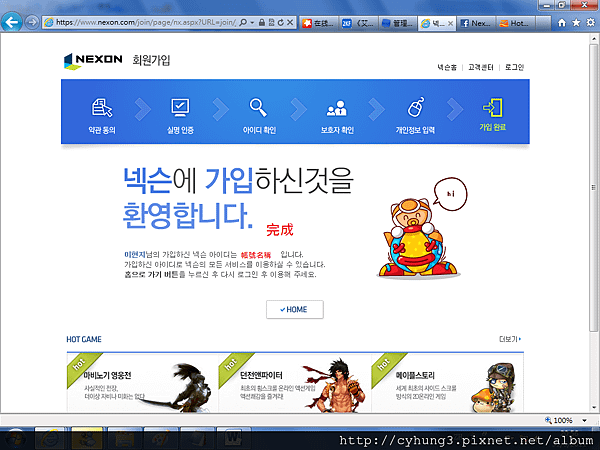Open Favorites star icon
This screenshot has height=450, width=600.
click(576, 23)
